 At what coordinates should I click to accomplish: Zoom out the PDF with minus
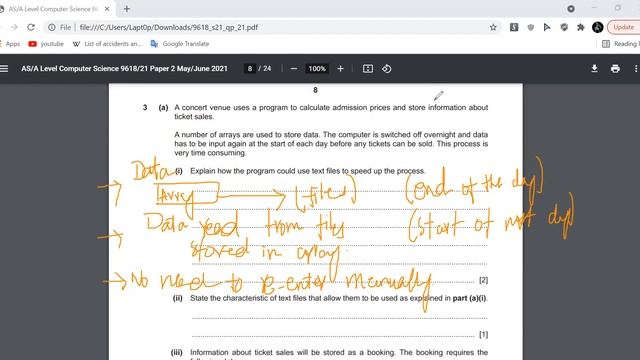pyautogui.click(x=293, y=69)
